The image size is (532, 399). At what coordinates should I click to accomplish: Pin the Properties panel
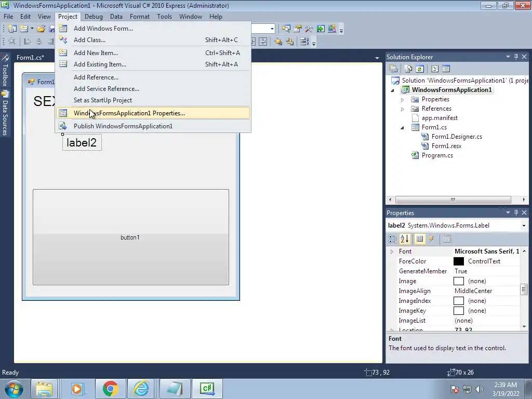(516, 212)
